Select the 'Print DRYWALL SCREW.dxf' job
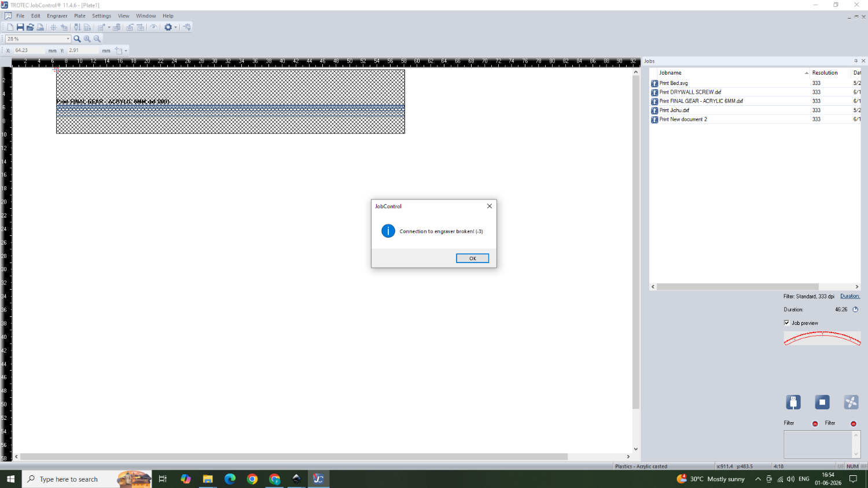868x488 pixels. (x=690, y=92)
